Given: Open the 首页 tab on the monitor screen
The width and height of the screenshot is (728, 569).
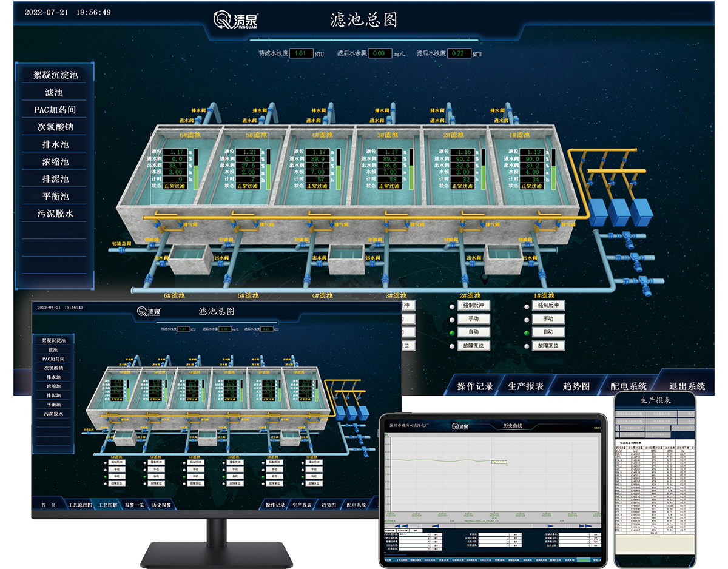Looking at the screenshot, I should click(x=48, y=505).
